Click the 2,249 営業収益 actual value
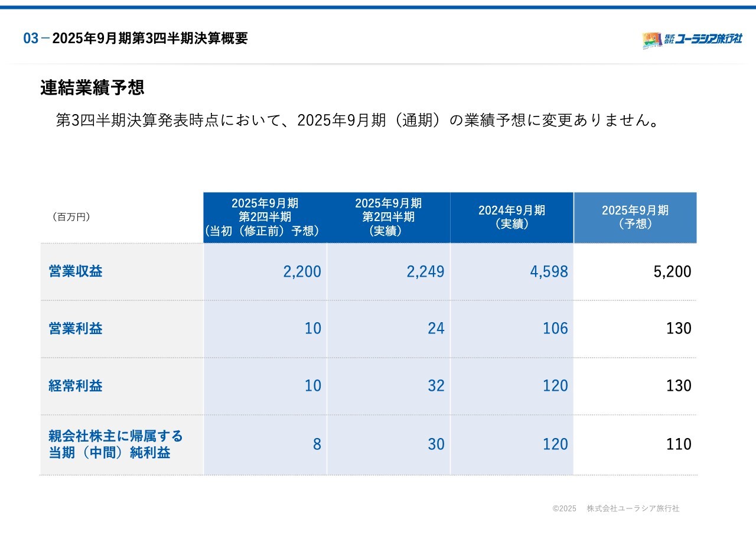756x535 pixels. pyautogui.click(x=425, y=272)
